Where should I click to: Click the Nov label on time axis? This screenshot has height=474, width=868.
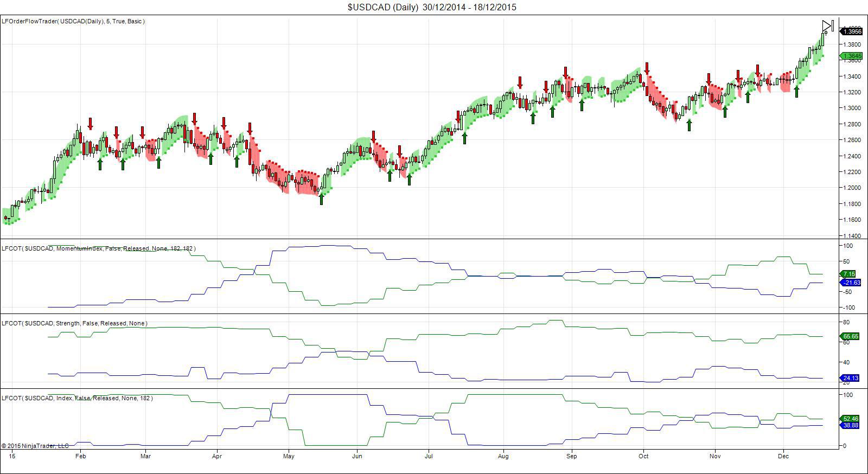[x=715, y=457]
